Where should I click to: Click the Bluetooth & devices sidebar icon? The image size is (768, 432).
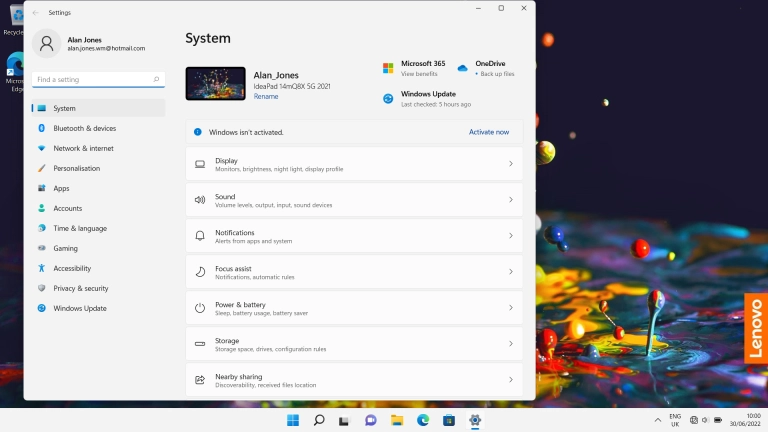pos(41,128)
